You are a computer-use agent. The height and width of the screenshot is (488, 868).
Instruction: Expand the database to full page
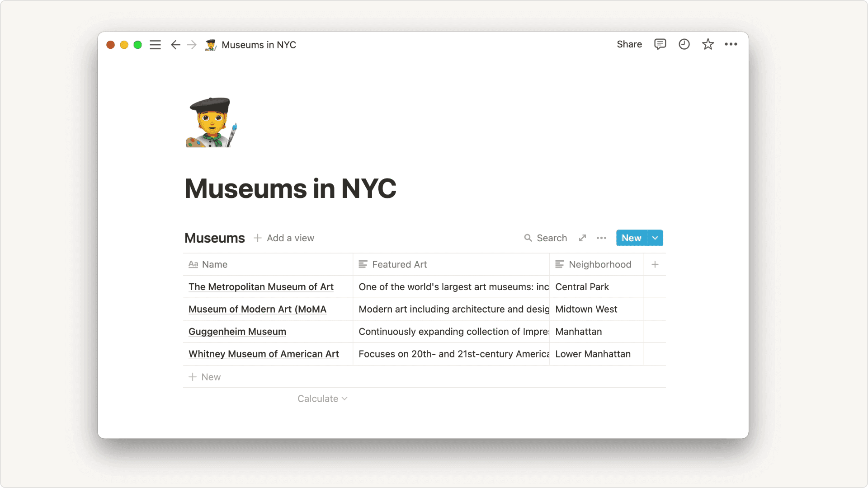(582, 238)
